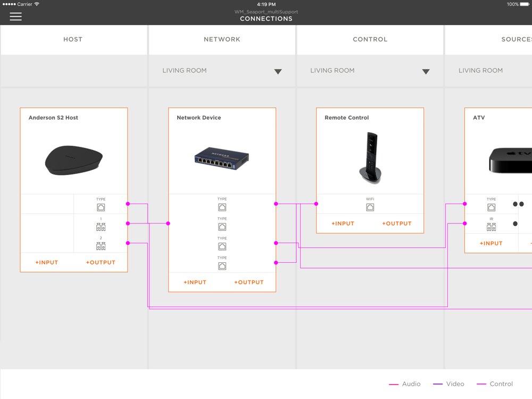Select the Anderson S2 Host device image

click(x=74, y=160)
